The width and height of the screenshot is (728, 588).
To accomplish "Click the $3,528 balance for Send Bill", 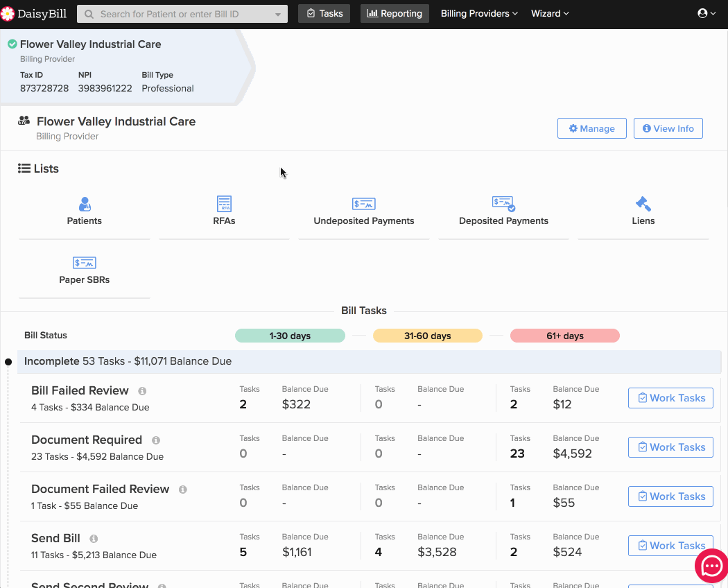I will click(437, 552).
